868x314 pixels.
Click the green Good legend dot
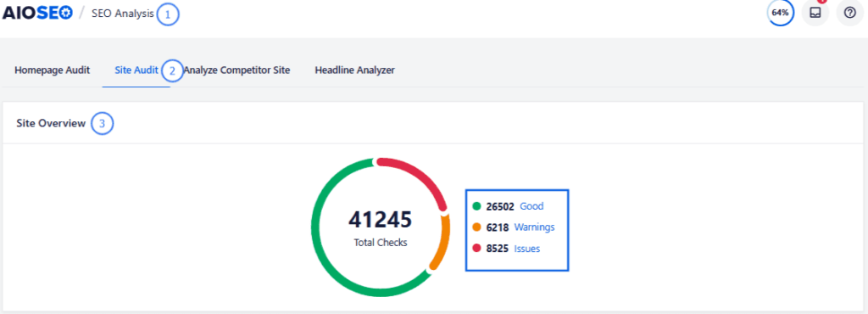click(x=476, y=206)
